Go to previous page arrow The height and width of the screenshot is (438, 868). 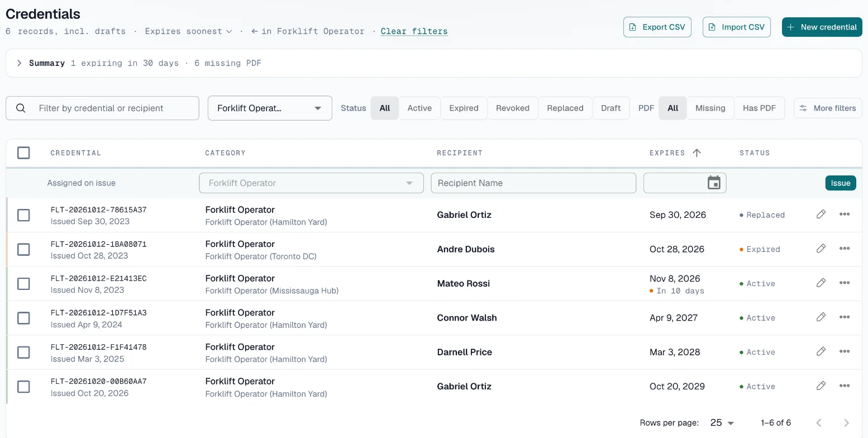coord(819,423)
